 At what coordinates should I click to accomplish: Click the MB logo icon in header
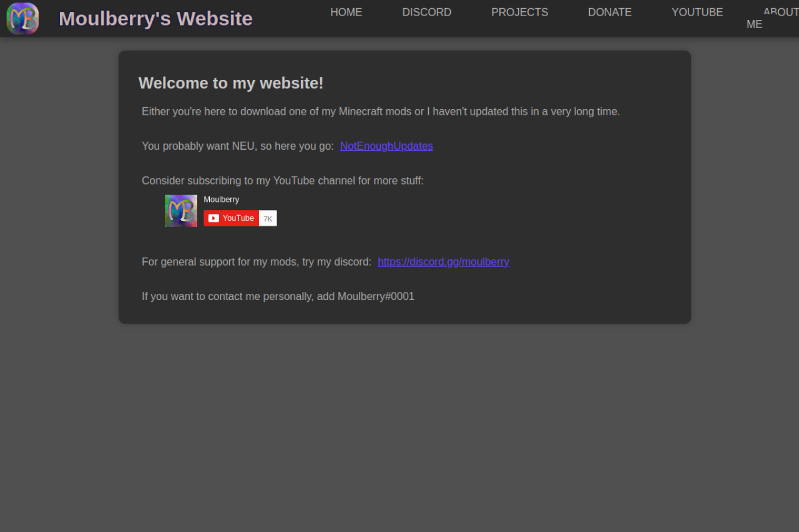(x=22, y=19)
